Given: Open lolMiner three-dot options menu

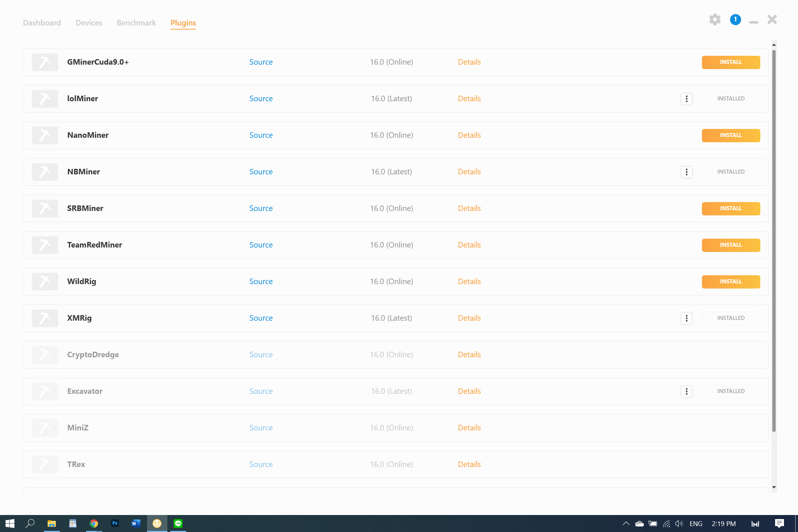Looking at the screenshot, I should [686, 99].
